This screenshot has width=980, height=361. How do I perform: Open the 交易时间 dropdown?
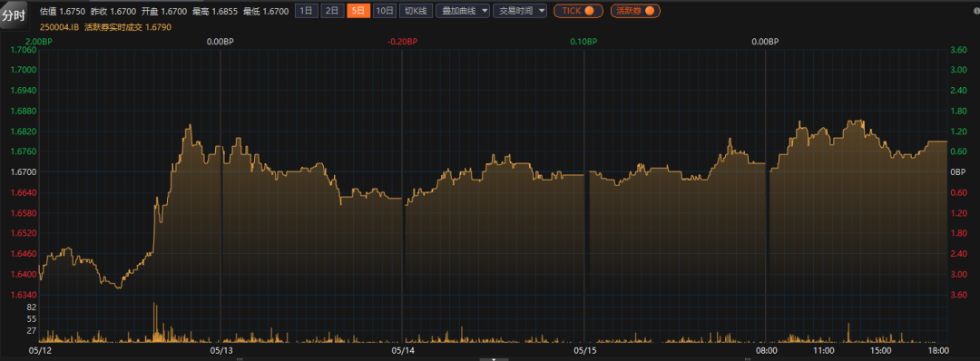[x=520, y=11]
